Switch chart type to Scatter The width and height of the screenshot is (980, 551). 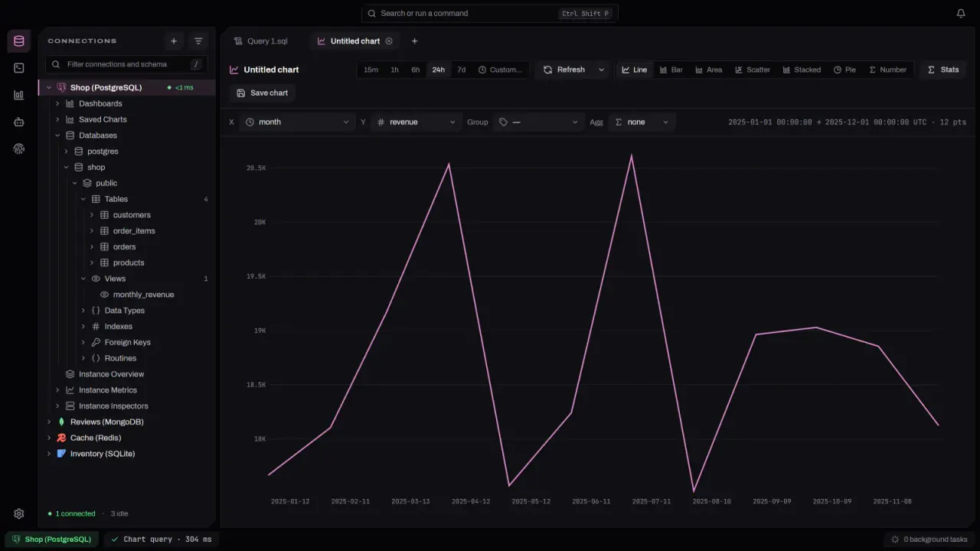click(x=753, y=70)
